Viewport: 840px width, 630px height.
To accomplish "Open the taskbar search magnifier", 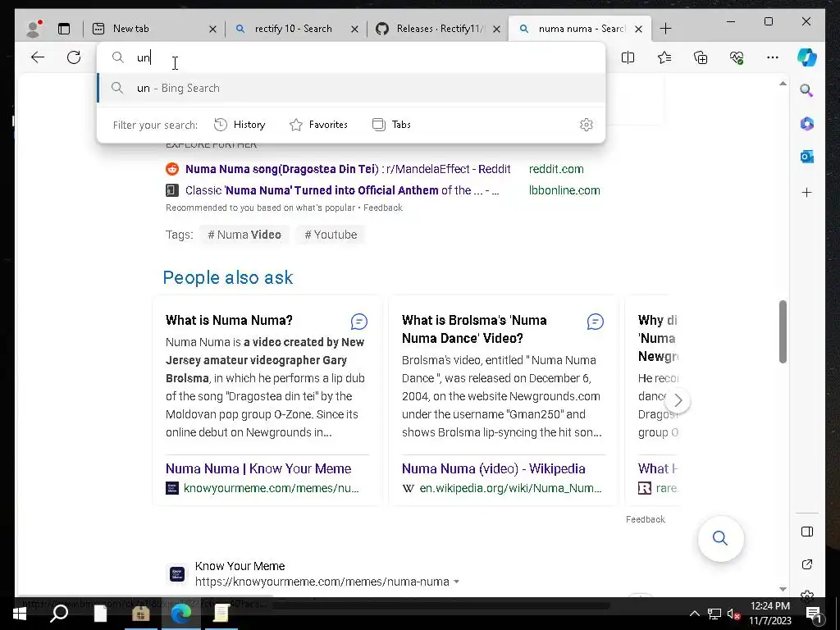I will pyautogui.click(x=59, y=614).
